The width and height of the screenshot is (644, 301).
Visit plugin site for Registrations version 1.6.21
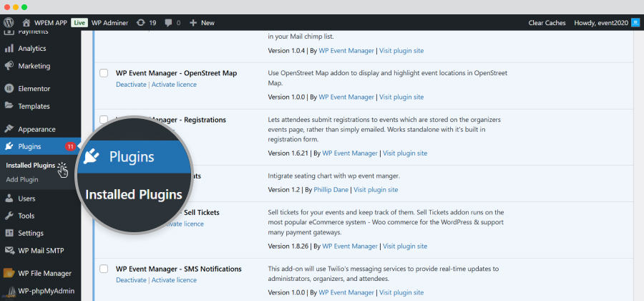click(405, 153)
